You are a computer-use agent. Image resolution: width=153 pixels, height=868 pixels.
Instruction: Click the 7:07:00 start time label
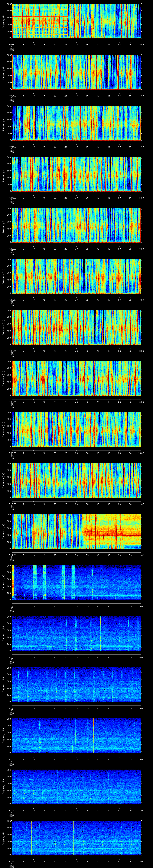pos(12,351)
